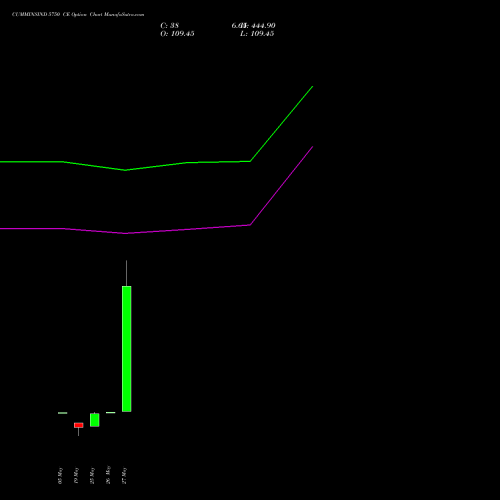This screenshot has width=500, height=500.
Task: Click the low value L: 109.45
Action: coord(257,34)
